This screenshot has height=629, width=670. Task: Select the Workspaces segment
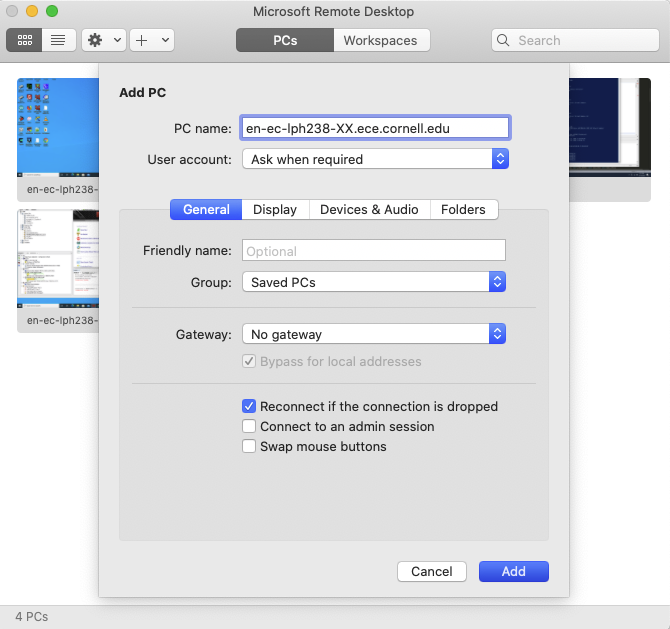point(380,40)
